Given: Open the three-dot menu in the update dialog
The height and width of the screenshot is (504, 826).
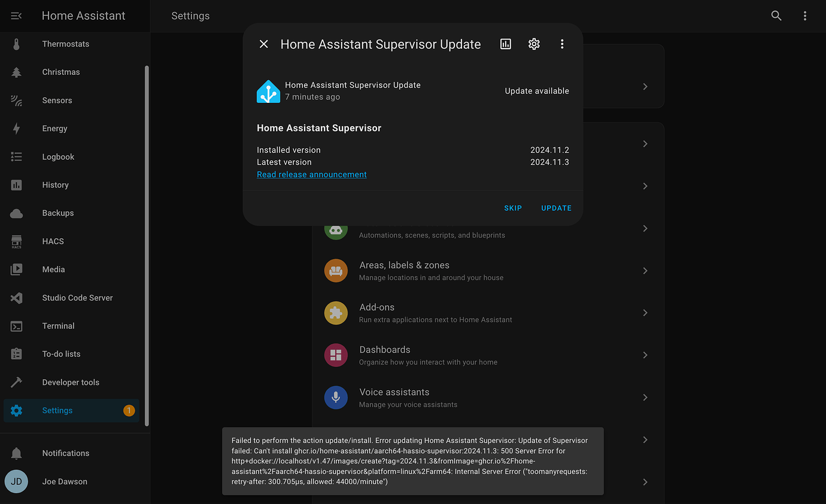Looking at the screenshot, I should pos(562,44).
